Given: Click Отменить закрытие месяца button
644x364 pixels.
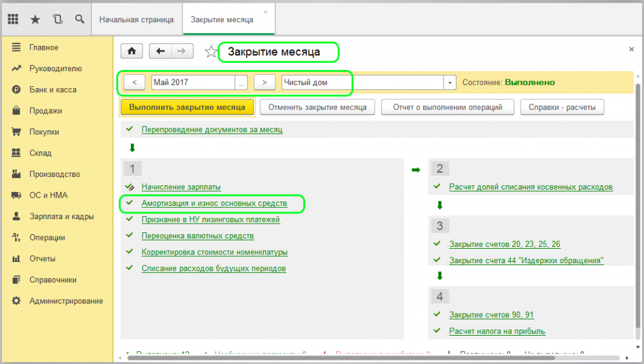Looking at the screenshot, I should pos(317,107).
